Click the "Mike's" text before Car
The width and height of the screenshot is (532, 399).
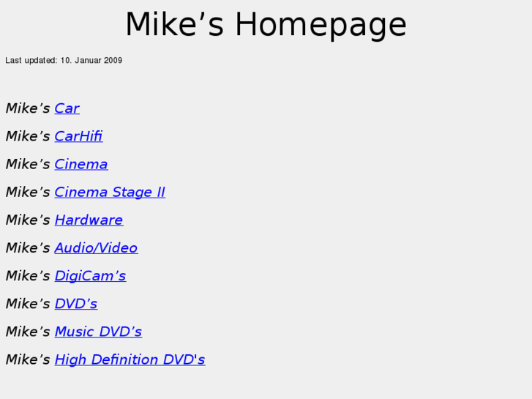click(x=28, y=108)
